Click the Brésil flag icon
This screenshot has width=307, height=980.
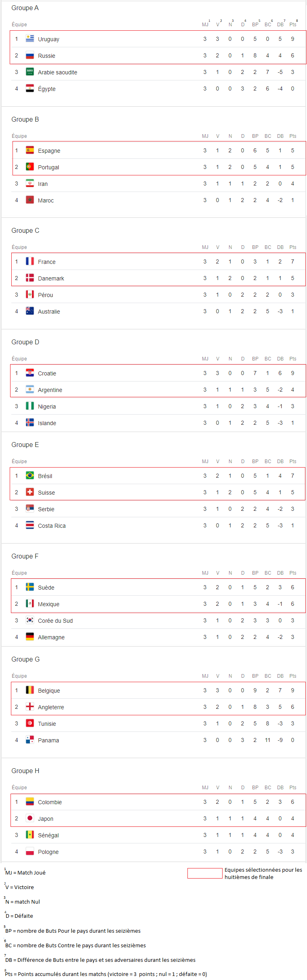click(x=30, y=476)
